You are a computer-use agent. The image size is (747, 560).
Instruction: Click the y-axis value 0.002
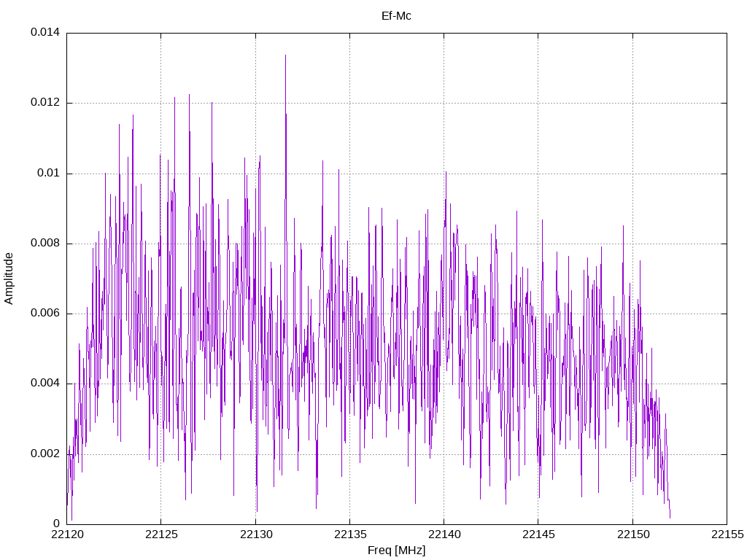[45, 454]
